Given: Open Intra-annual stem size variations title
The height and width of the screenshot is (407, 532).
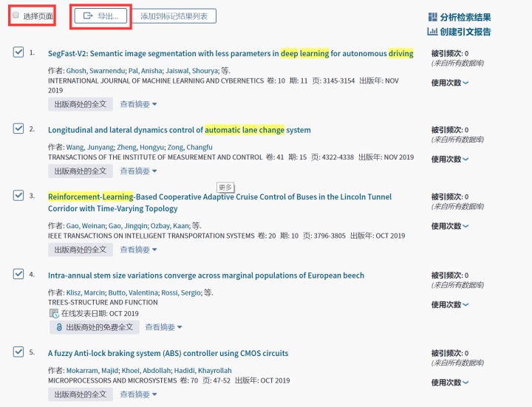Looking at the screenshot, I should (x=206, y=276).
